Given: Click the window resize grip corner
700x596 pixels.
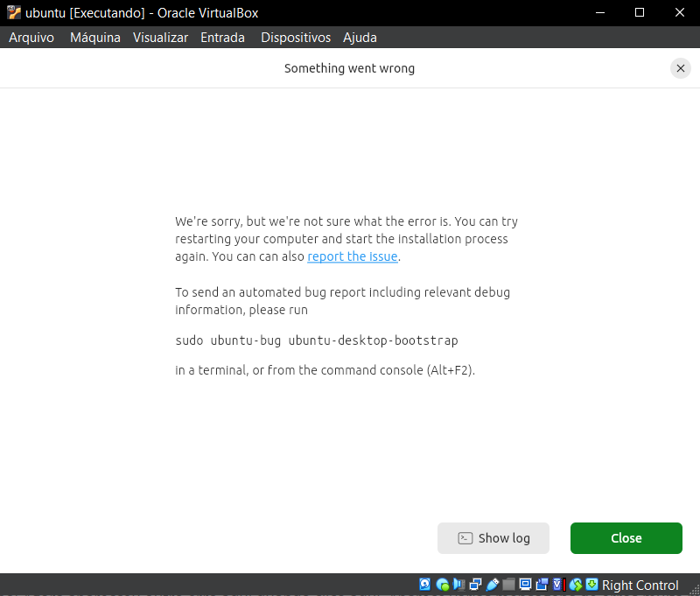Looking at the screenshot, I should pos(694,590).
